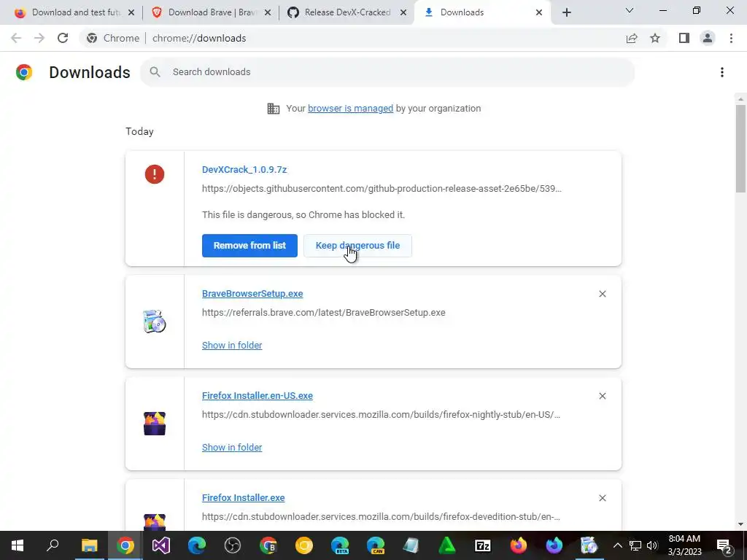The width and height of the screenshot is (747, 560).
Task: Reload the page
Action: tap(63, 38)
